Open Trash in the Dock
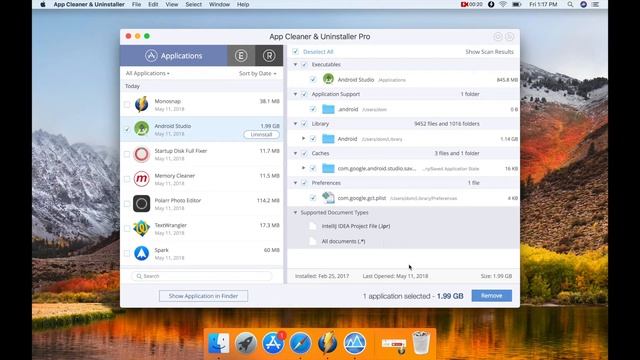Screen dimensions: 640x360 coord(421,342)
